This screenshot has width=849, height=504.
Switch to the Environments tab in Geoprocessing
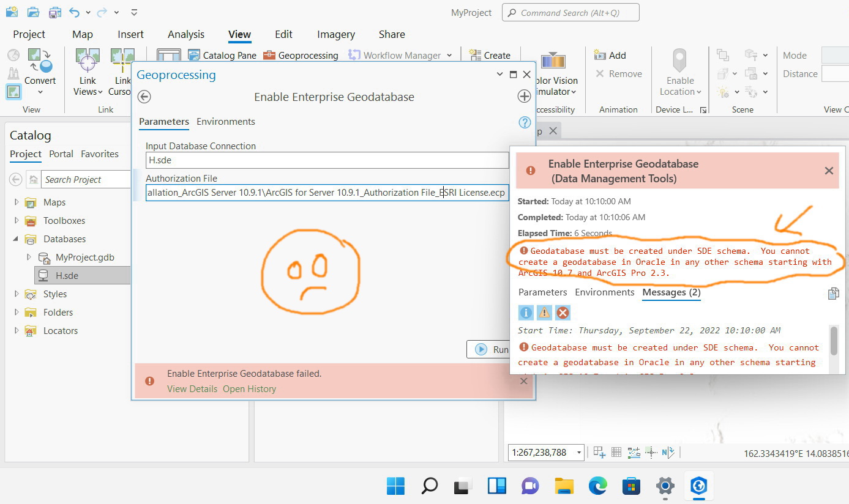pos(226,122)
